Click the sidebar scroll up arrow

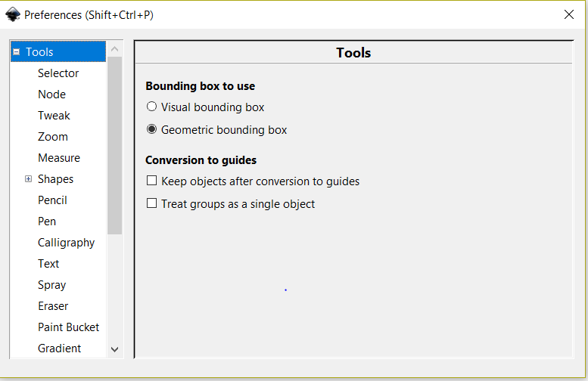point(115,48)
